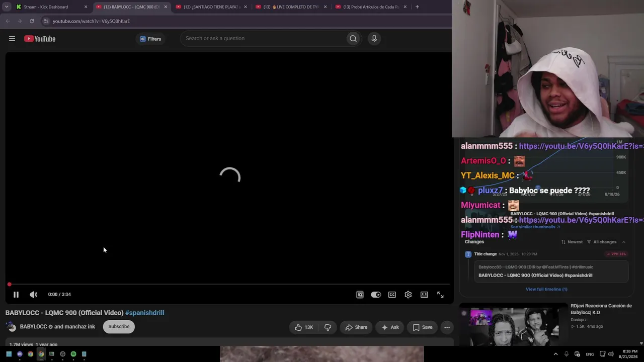Save the video to a playlist
The width and height of the screenshot is (644, 362).
tap(423, 327)
